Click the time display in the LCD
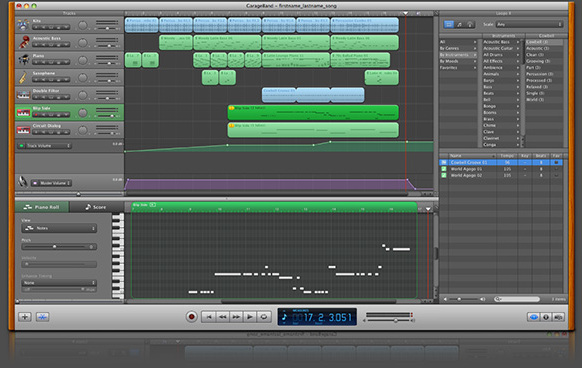The image size is (582, 368). point(322,317)
